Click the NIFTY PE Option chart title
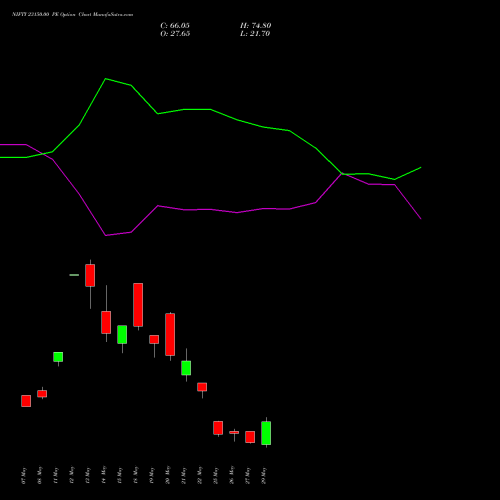The image size is (500, 500). (x=72, y=14)
